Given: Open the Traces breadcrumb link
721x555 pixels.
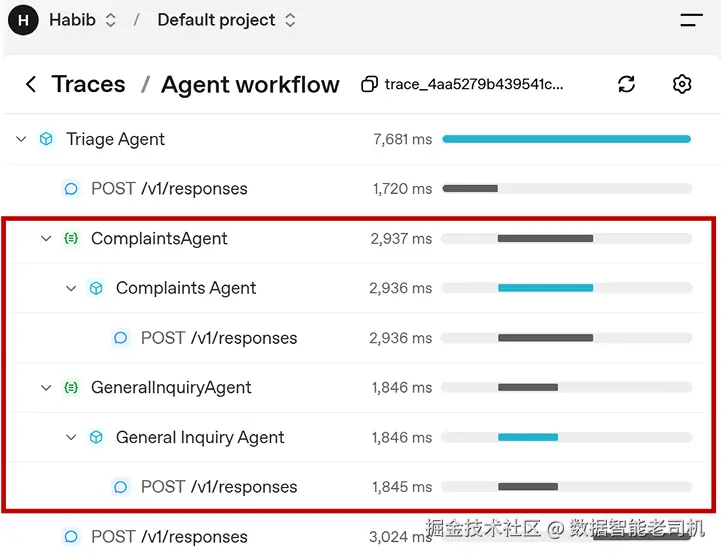Looking at the screenshot, I should [88, 84].
